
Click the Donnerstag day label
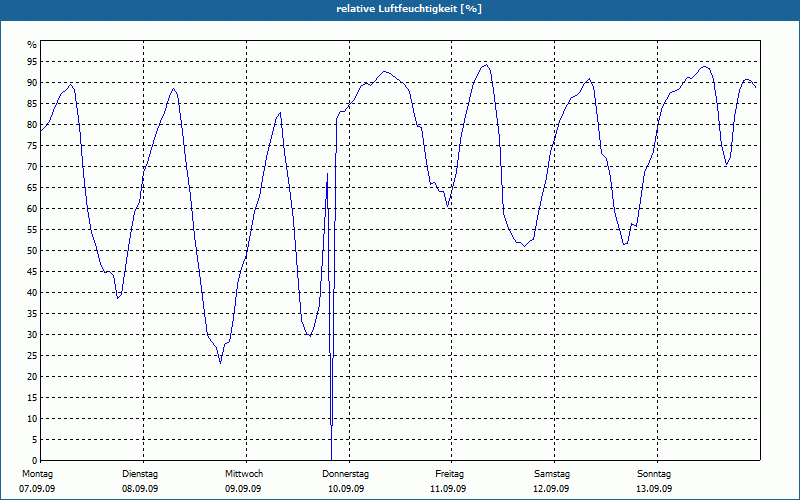tap(345, 474)
